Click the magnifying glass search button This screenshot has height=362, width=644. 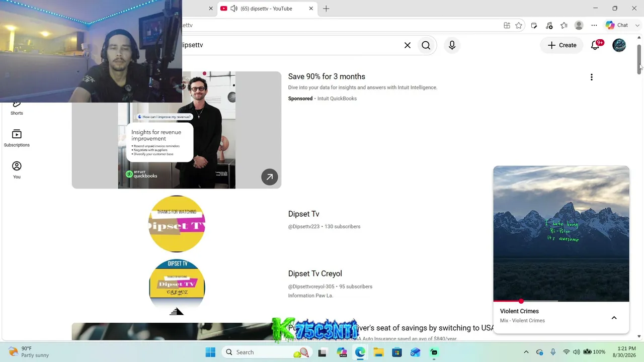click(426, 45)
